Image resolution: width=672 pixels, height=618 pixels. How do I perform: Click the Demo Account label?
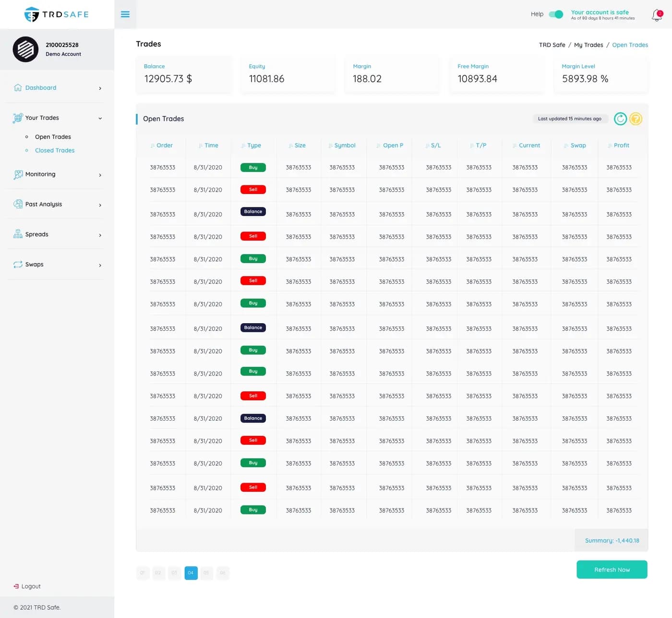[x=63, y=54]
